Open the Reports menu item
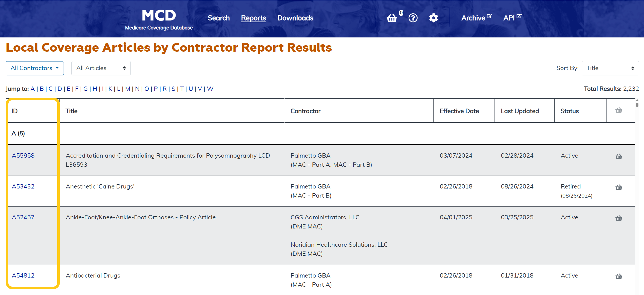Screen dimensions: 644x295 [x=253, y=18]
